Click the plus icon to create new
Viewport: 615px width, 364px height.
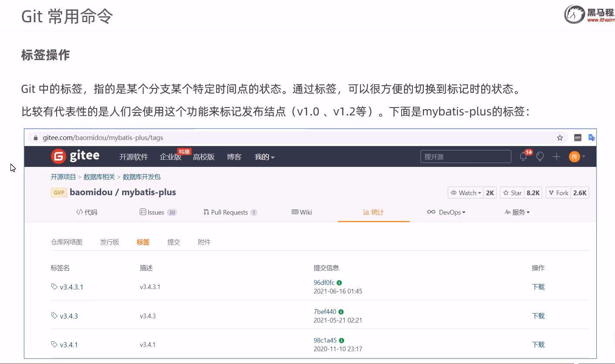click(556, 157)
